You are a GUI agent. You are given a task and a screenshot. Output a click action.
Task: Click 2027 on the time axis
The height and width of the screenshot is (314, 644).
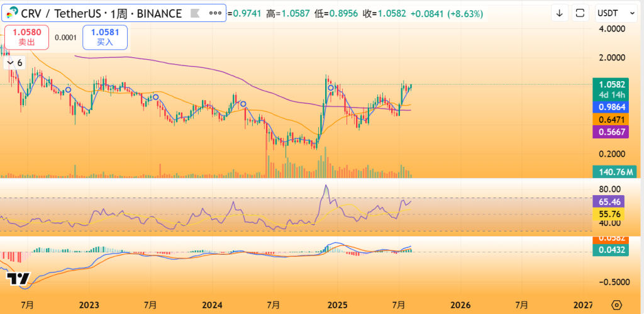[584, 305]
